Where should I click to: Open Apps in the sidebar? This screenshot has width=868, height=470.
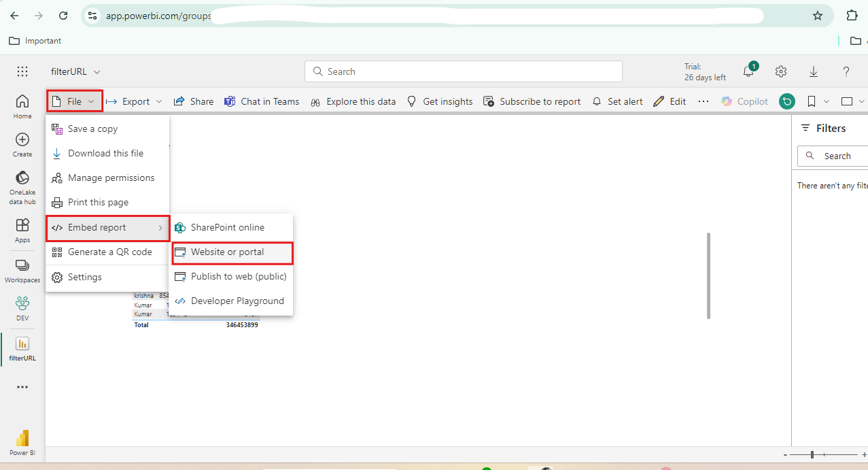pos(22,230)
